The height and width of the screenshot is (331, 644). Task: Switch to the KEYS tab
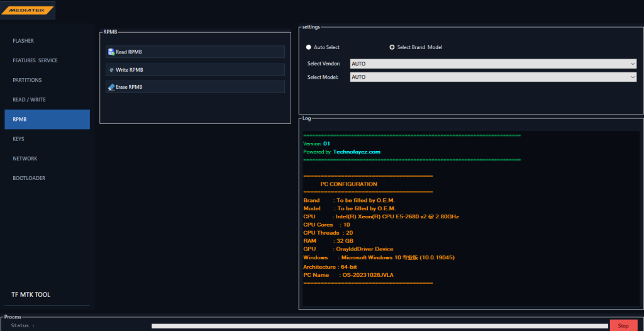coord(47,139)
